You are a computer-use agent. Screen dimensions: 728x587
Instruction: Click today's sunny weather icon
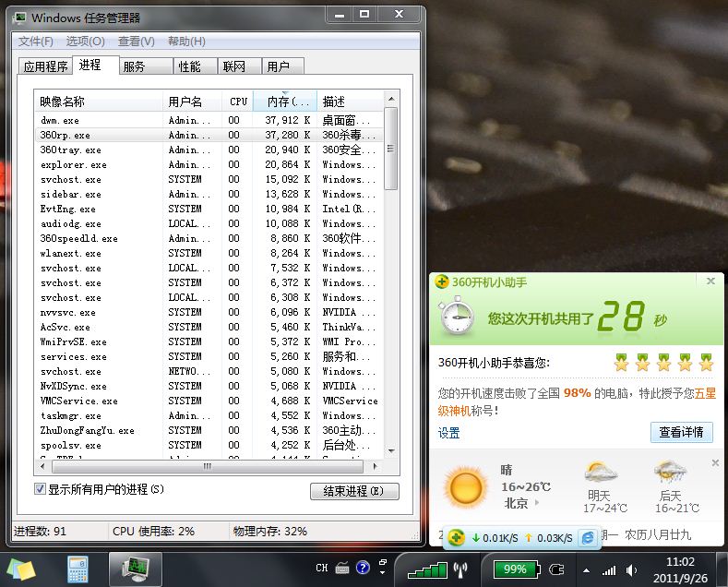465,488
